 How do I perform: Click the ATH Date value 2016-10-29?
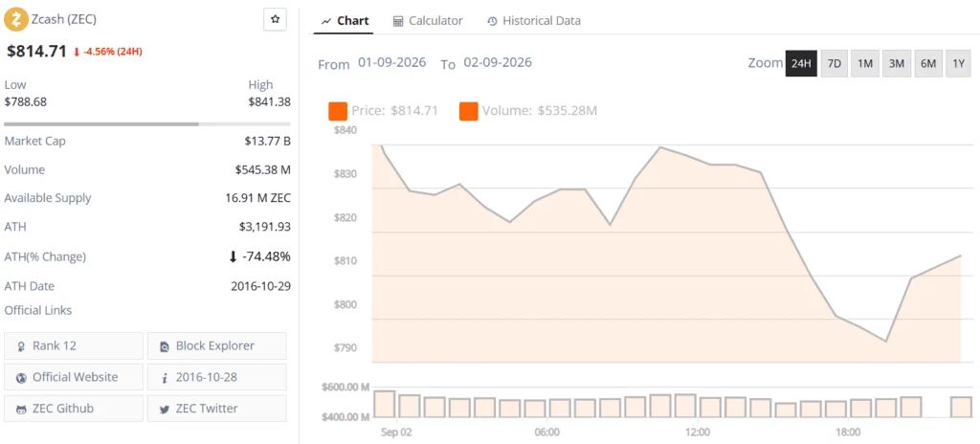[260, 286]
